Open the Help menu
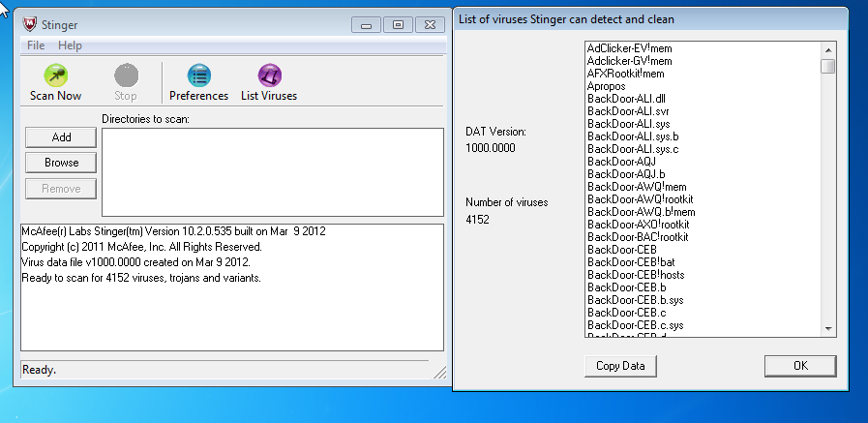 pos(70,45)
